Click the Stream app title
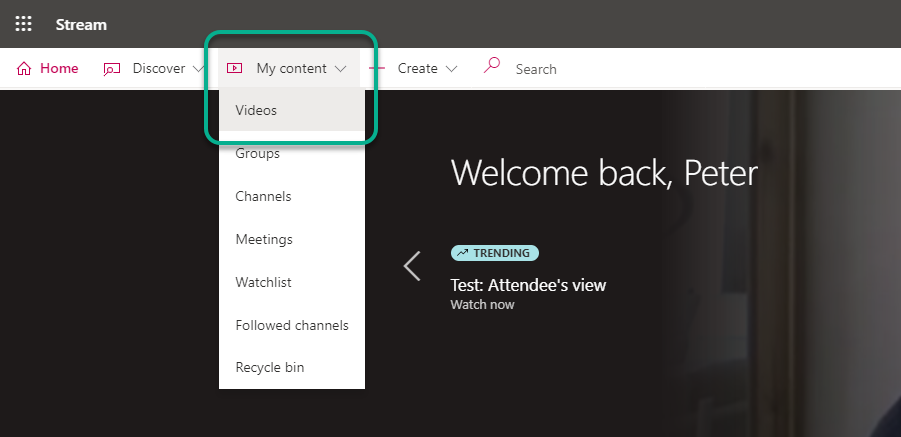Viewport: 901px width, 437px height. tap(81, 25)
